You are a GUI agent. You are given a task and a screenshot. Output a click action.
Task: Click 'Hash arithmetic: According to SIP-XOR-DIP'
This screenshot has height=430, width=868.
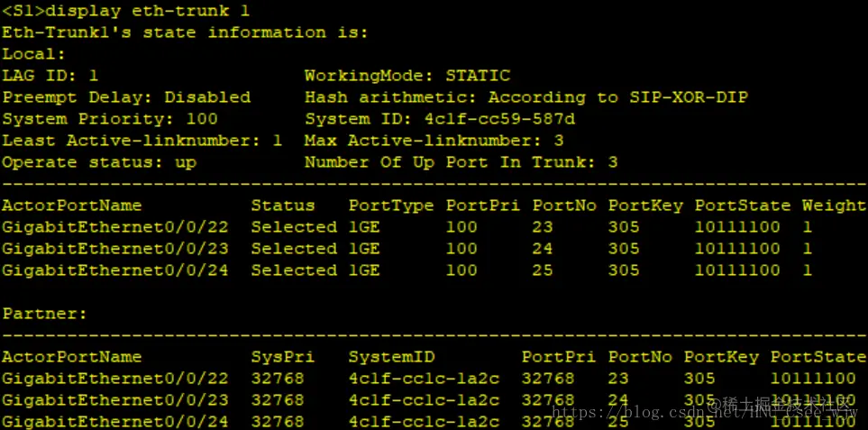526,97
